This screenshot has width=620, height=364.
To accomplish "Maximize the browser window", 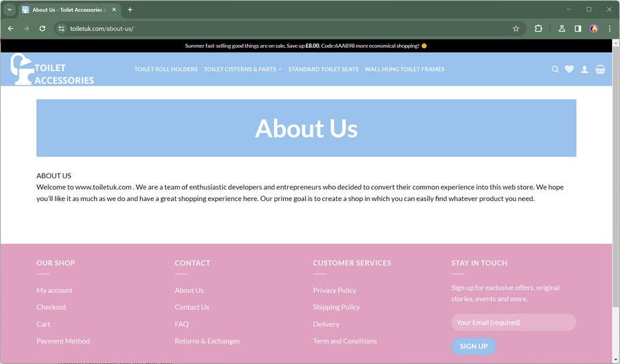I will 588,9.
